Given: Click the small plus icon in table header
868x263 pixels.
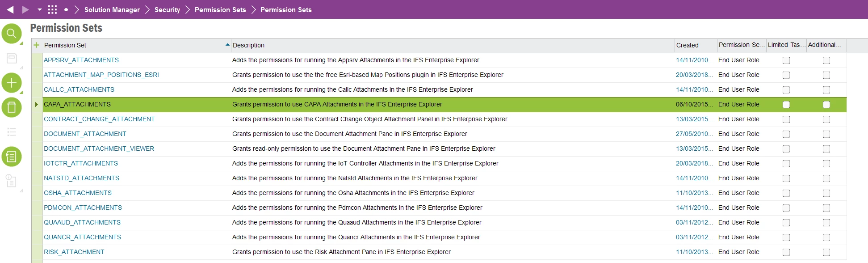Looking at the screenshot, I should coord(37,45).
